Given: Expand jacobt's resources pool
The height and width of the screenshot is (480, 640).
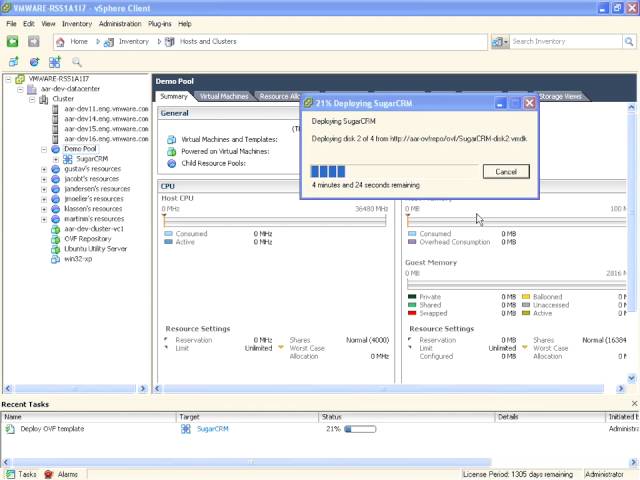Looking at the screenshot, I should 44,179.
